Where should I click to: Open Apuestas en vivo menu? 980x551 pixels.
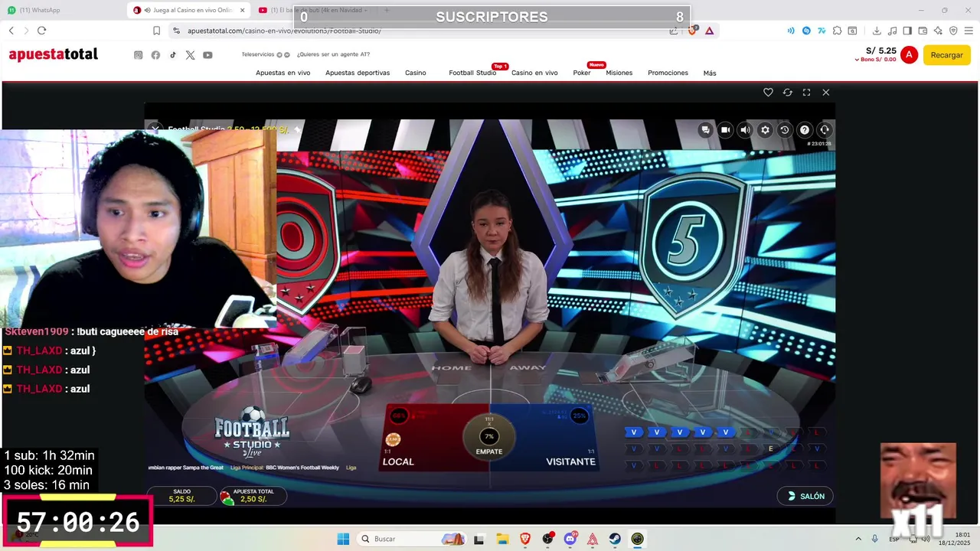[x=283, y=73]
